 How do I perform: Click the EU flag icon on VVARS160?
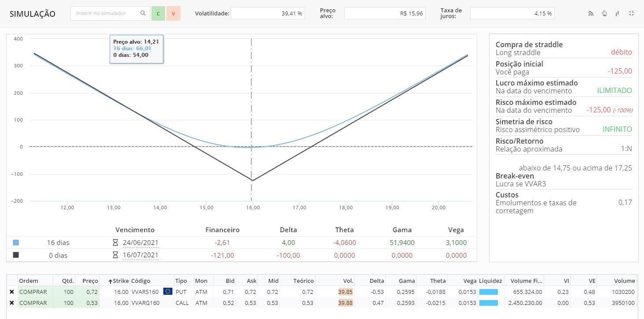click(167, 291)
